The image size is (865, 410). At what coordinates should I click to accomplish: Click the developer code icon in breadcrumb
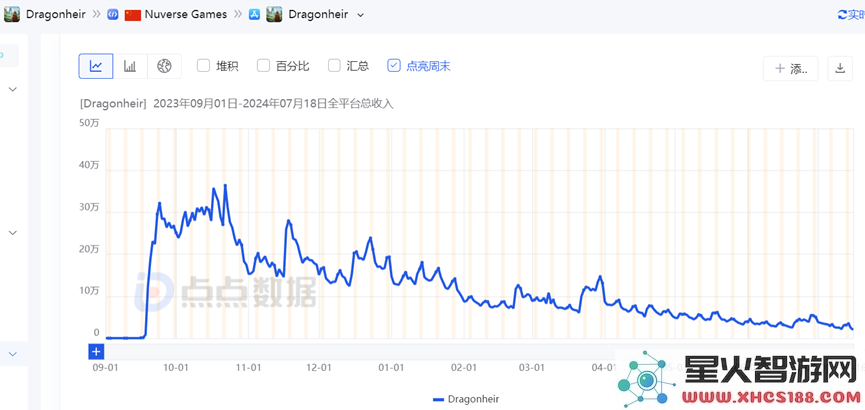point(113,15)
